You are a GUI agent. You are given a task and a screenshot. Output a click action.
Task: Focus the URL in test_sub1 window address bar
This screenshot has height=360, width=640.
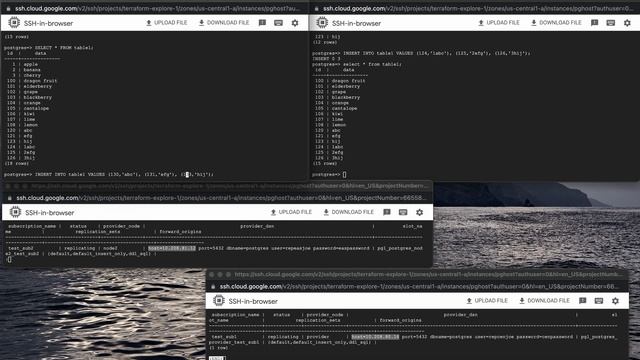point(418,287)
